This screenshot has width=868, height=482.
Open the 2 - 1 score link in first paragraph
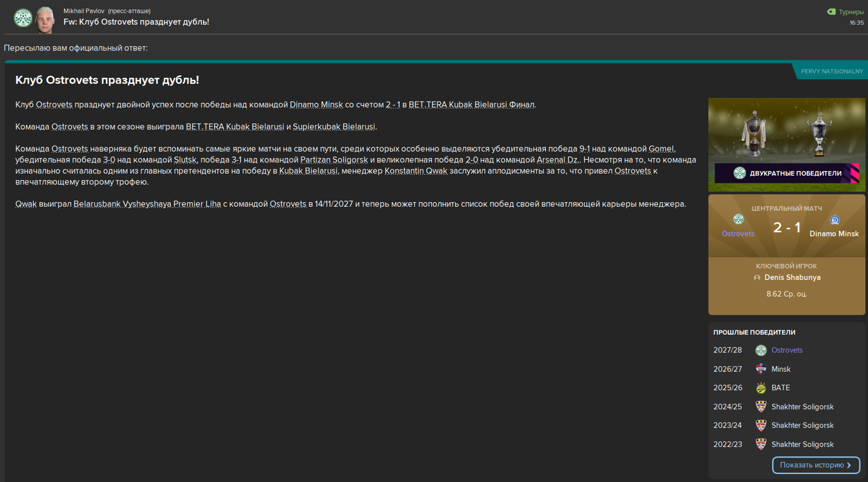[393, 104]
